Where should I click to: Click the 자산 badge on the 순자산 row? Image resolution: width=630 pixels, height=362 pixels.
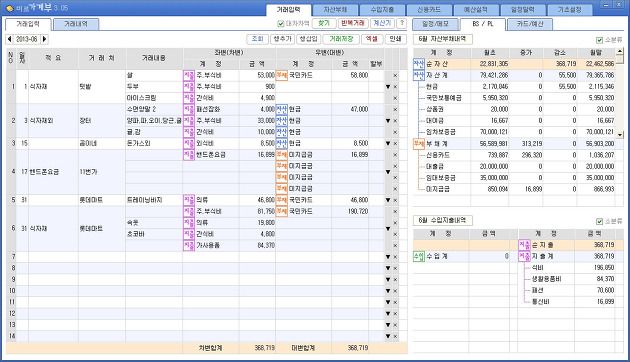(x=419, y=64)
